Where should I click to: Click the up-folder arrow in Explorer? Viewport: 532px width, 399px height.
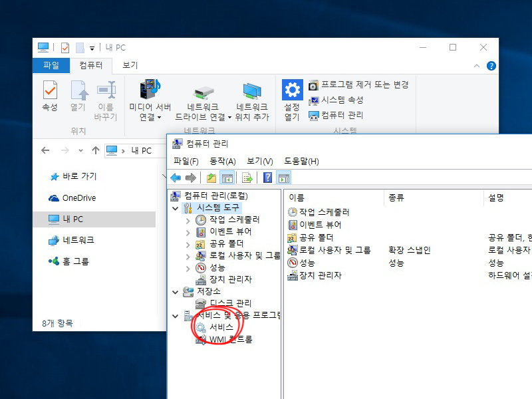[x=96, y=150]
